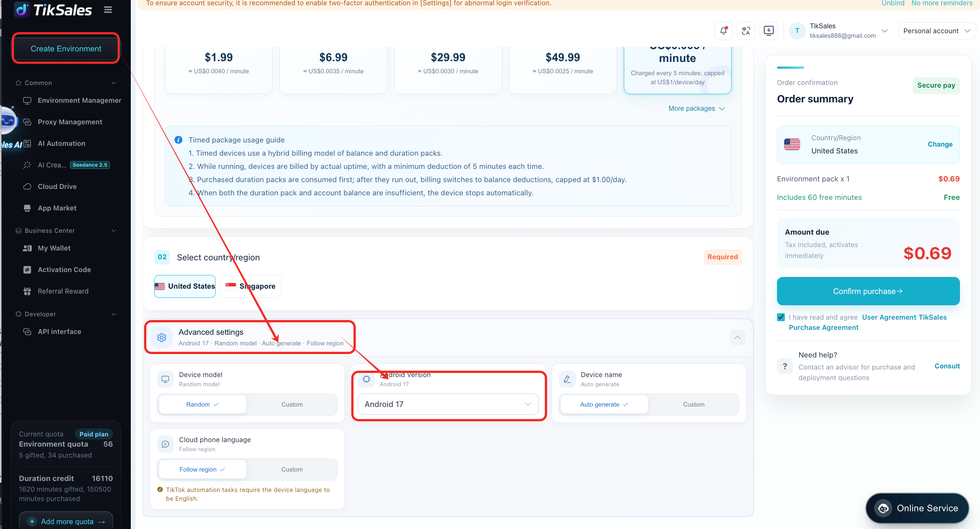Click the Cloud phone language chat icon
This screenshot has height=529, width=980.
pos(165,444)
